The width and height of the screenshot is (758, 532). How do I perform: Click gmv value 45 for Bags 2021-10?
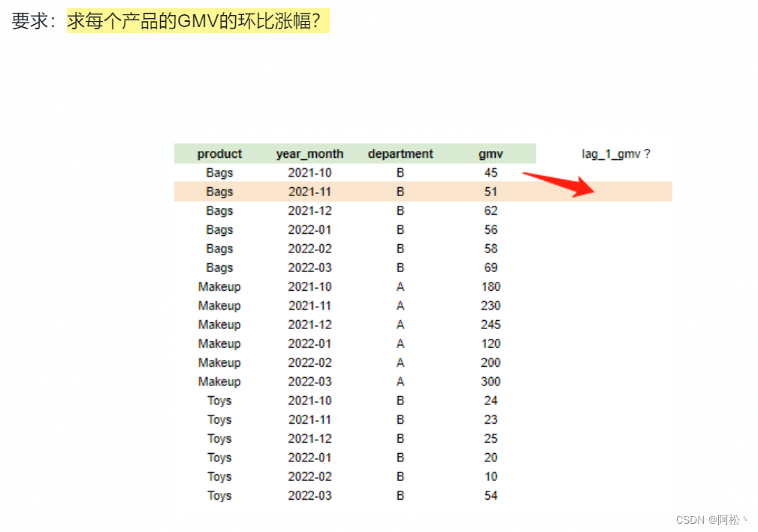491,173
